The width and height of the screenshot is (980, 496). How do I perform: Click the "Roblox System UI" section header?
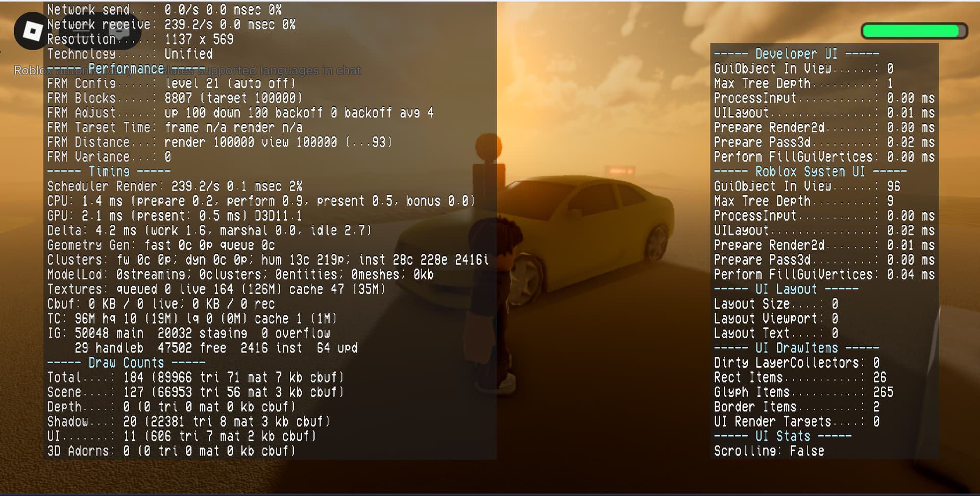click(x=811, y=172)
